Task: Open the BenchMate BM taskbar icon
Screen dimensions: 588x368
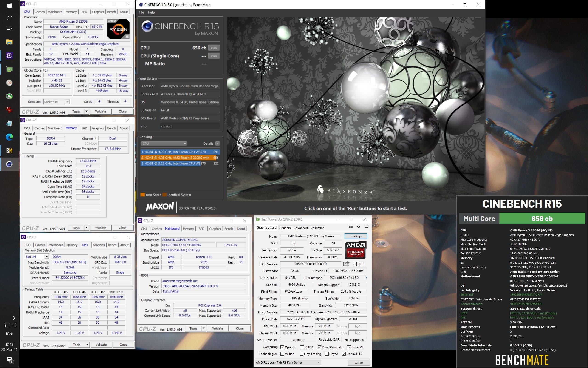Action: tap(9, 151)
